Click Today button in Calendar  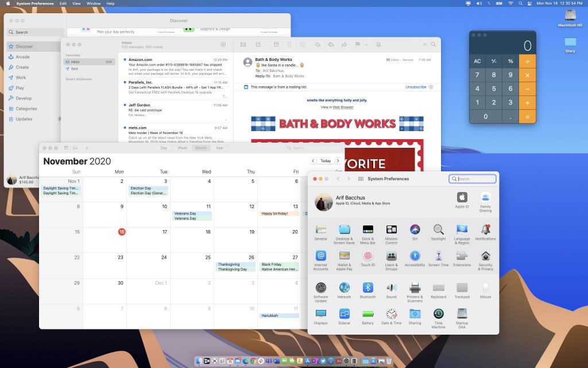(326, 161)
